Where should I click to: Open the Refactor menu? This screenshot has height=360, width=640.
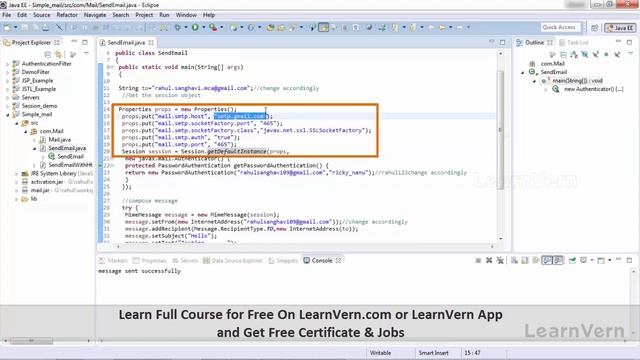click(67, 15)
